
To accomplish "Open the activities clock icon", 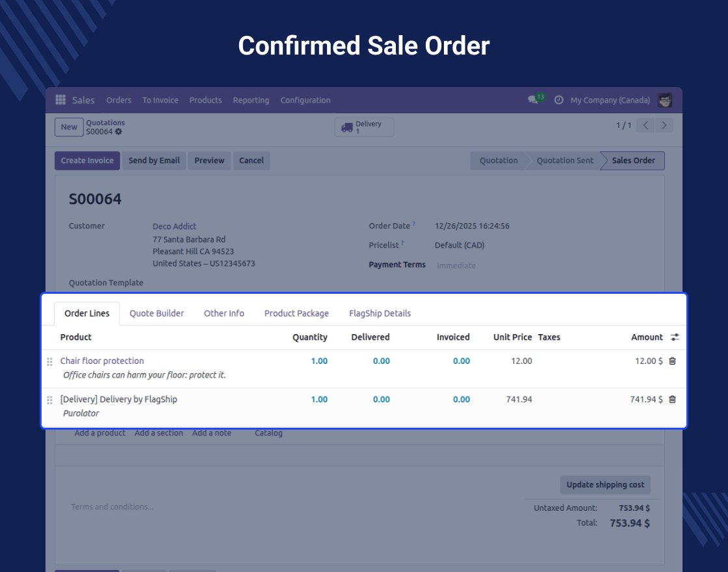I will tap(558, 100).
